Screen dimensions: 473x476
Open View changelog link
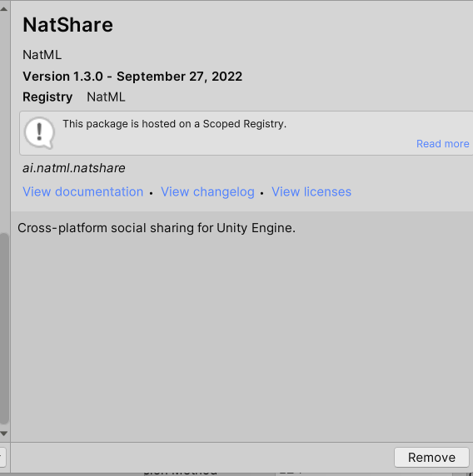tap(207, 192)
